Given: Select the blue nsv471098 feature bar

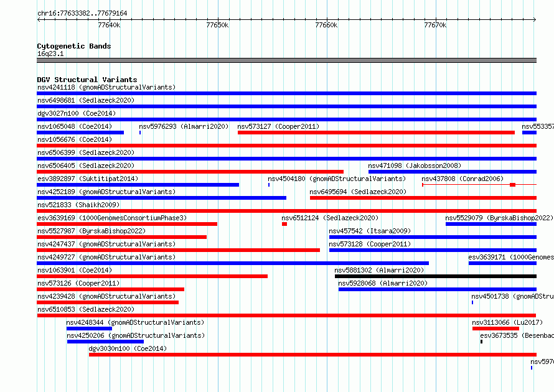Looking at the screenshot, I should 453,172.
